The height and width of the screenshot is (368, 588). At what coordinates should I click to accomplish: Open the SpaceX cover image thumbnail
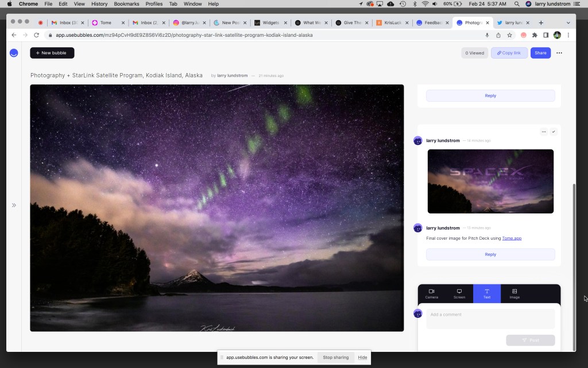click(x=490, y=181)
